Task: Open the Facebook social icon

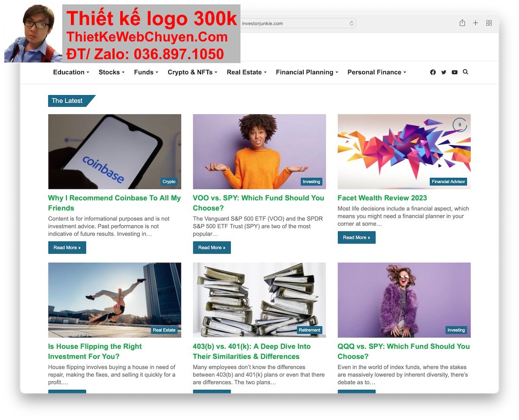Action: [x=433, y=72]
